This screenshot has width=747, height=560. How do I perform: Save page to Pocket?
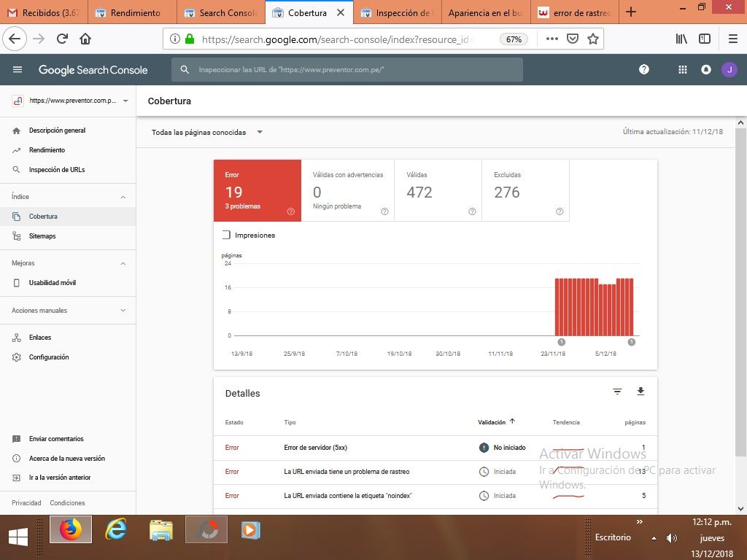pyautogui.click(x=572, y=39)
